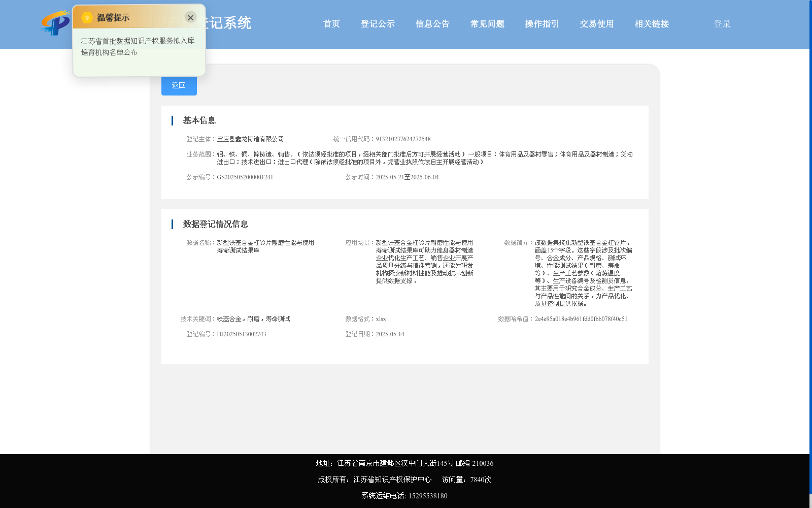Select publication number GS2025052000001241
This screenshot has width=812, height=508.
pos(245,177)
